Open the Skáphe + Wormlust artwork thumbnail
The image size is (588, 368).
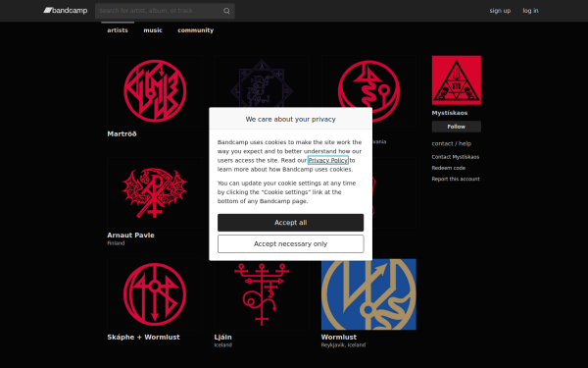click(x=155, y=294)
